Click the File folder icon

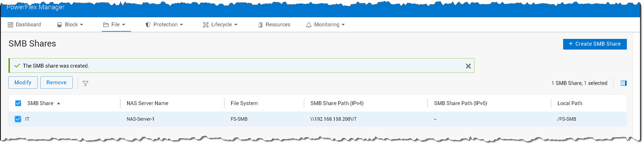106,25
